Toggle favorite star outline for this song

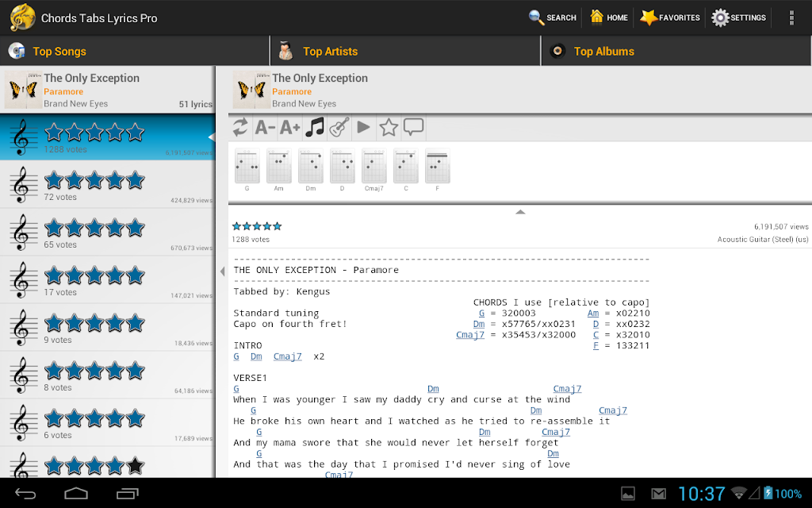[x=389, y=128]
